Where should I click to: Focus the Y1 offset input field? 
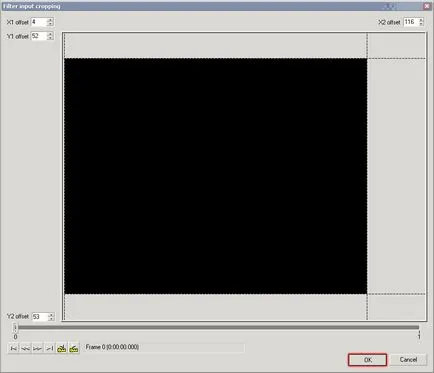point(39,36)
